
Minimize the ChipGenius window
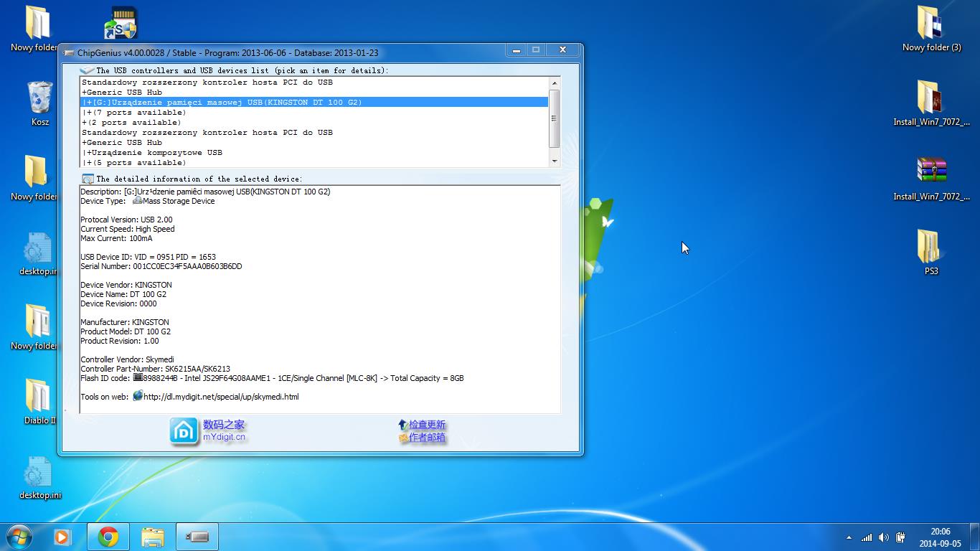tap(516, 50)
